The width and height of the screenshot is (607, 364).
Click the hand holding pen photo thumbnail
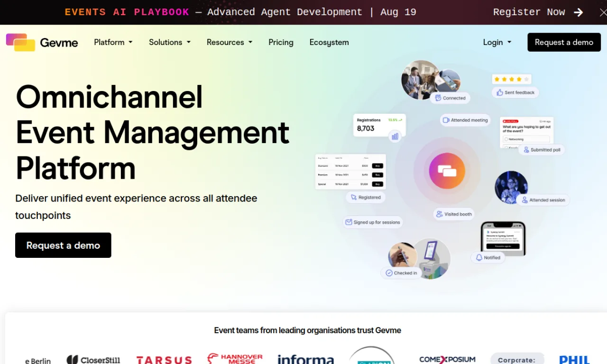coord(402,256)
